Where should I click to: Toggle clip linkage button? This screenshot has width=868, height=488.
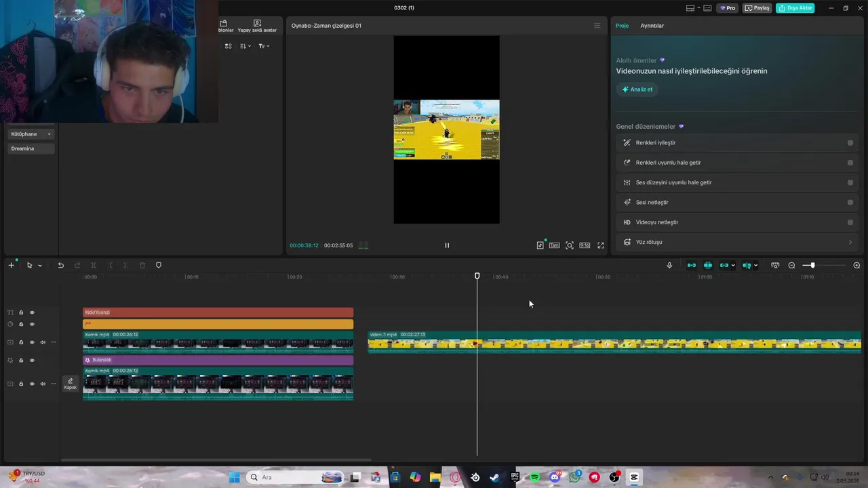coord(724,265)
